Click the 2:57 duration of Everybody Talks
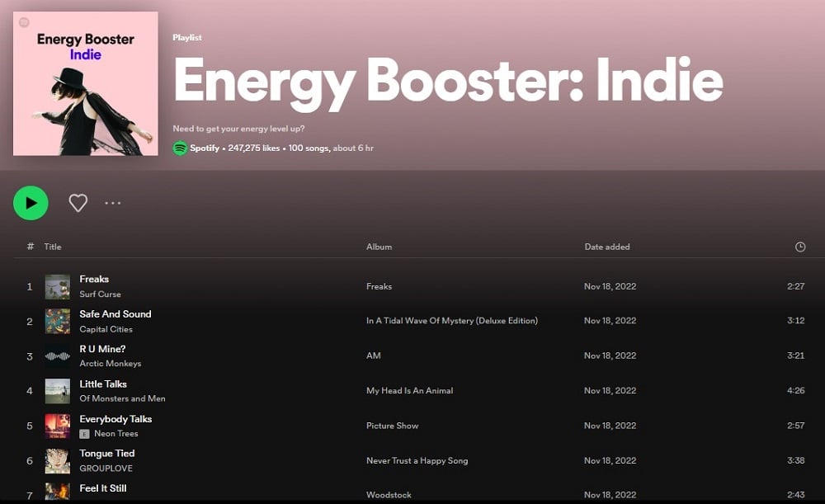Viewport: 825px width, 504px height. coord(795,426)
